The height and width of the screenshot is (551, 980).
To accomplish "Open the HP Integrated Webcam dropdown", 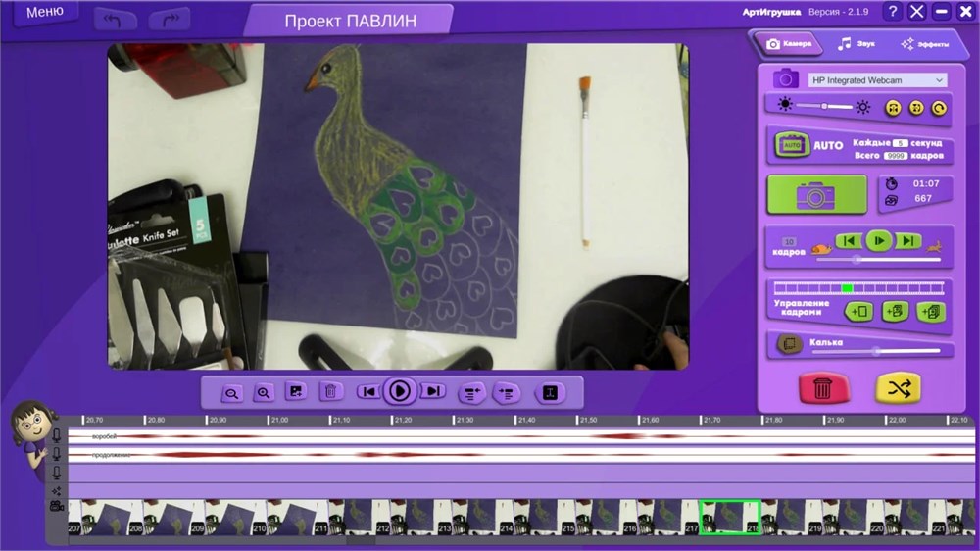I will pos(877,80).
